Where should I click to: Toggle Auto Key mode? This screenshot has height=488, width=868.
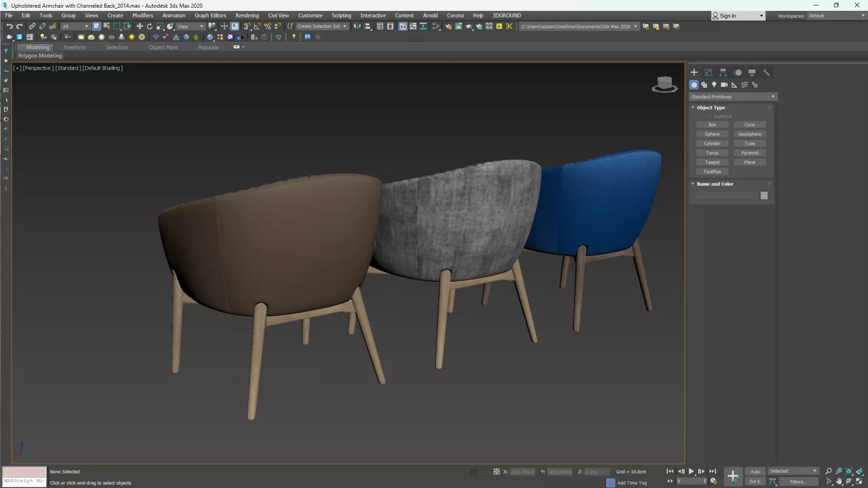[755, 471]
